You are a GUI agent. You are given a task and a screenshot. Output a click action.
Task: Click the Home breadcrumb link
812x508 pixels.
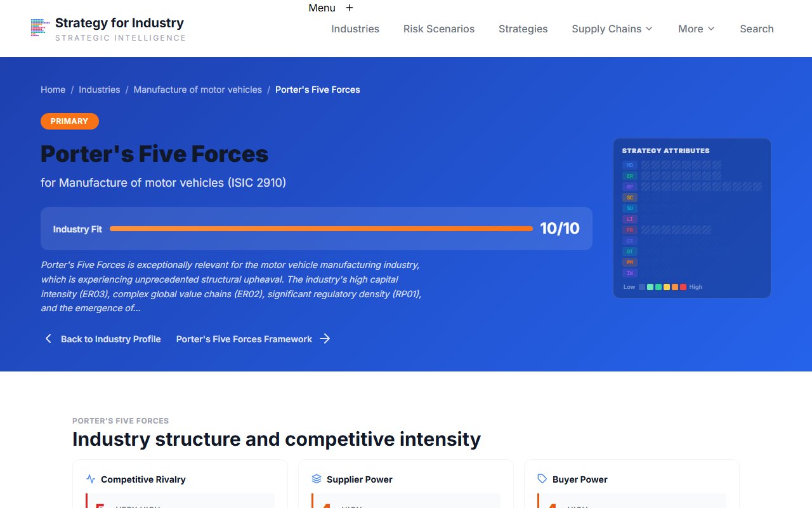coord(53,90)
